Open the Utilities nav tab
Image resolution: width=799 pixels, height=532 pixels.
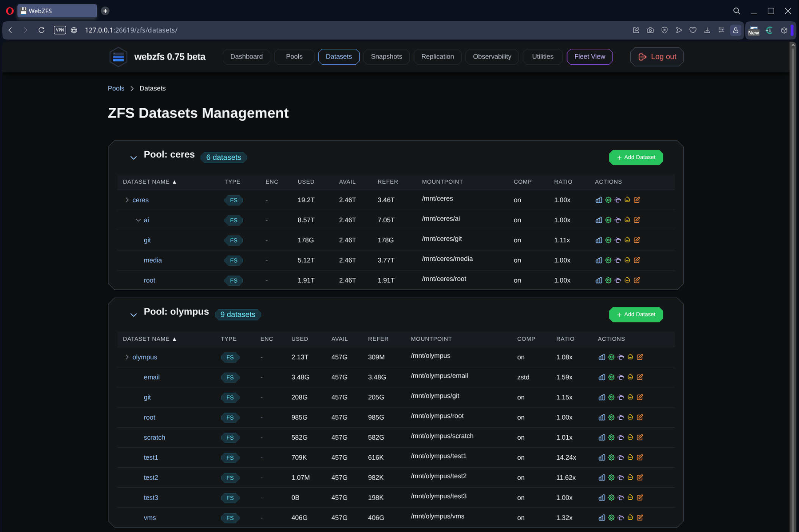tap(542, 57)
